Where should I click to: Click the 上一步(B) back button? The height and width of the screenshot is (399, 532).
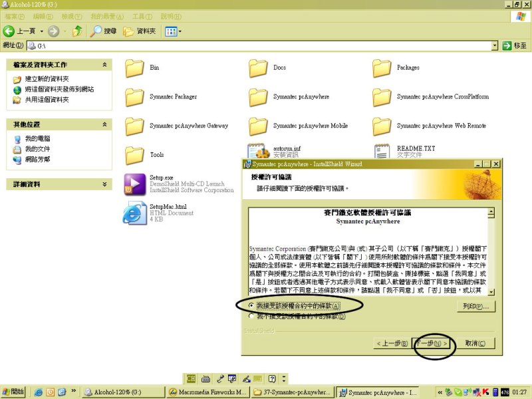click(392, 343)
